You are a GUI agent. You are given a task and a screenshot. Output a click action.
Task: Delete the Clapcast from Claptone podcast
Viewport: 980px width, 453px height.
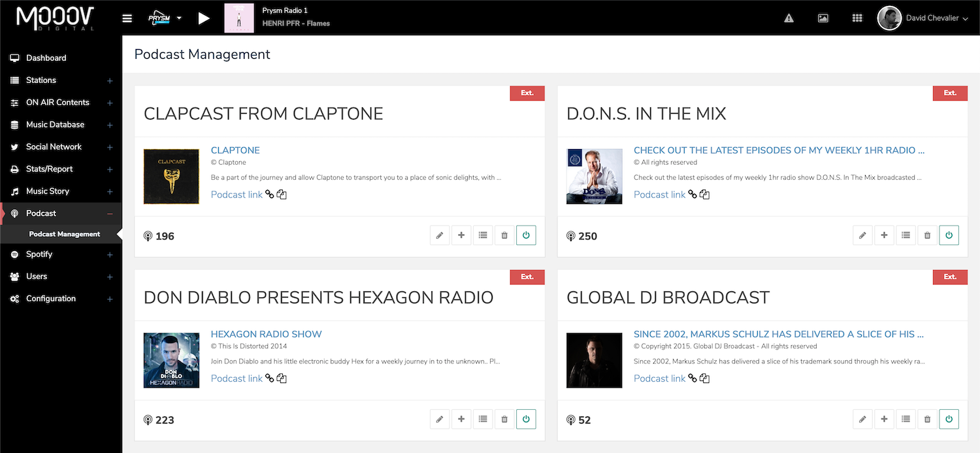tap(504, 235)
